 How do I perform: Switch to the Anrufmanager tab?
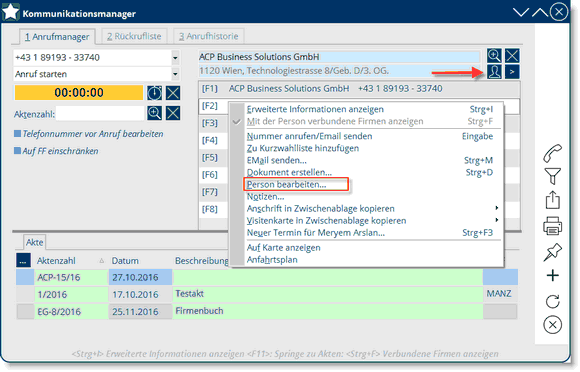click(57, 37)
